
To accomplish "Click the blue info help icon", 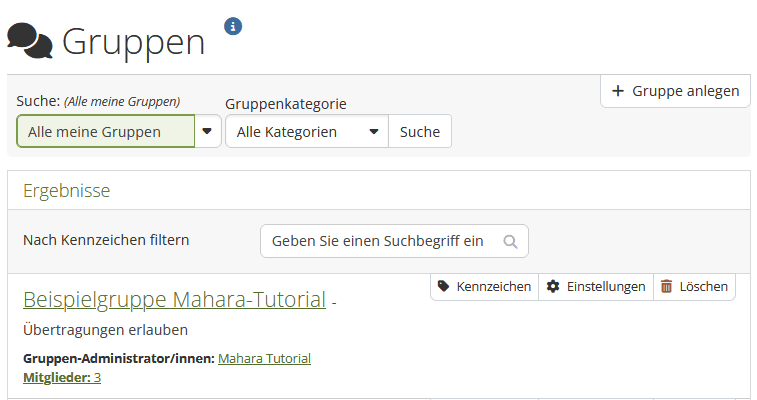I will [x=233, y=26].
